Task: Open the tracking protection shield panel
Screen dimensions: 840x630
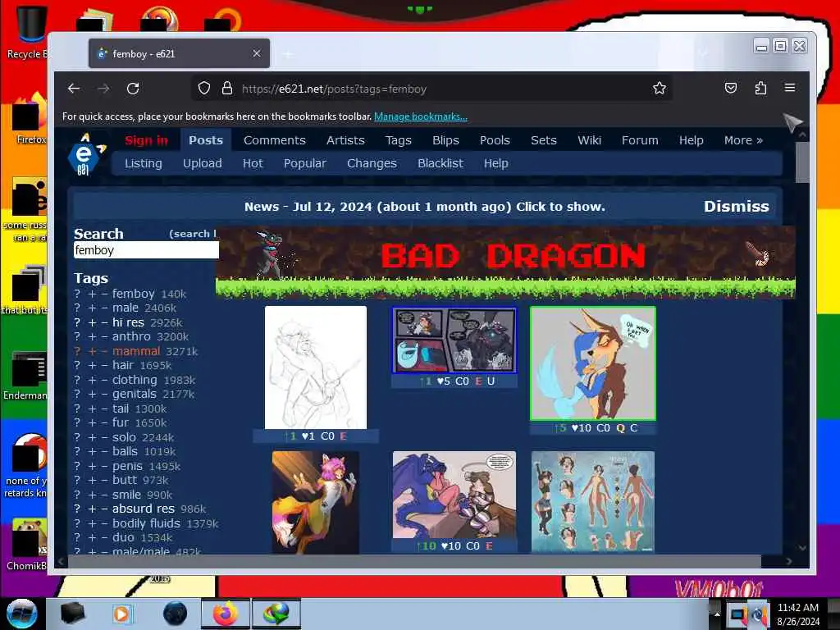Action: 204,89
